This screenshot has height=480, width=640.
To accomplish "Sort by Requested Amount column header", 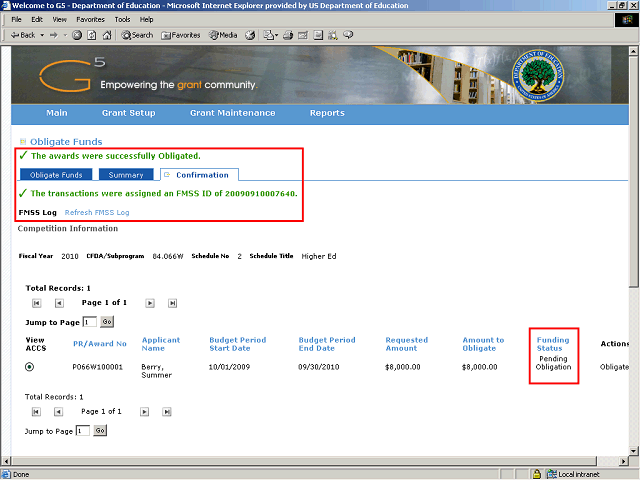I will point(407,344).
